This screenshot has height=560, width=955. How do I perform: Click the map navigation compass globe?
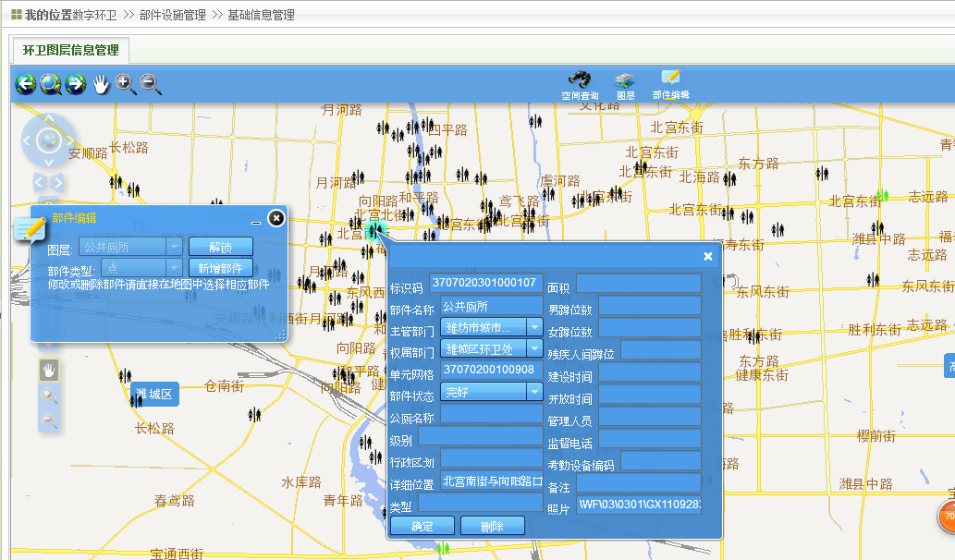pos(49,140)
